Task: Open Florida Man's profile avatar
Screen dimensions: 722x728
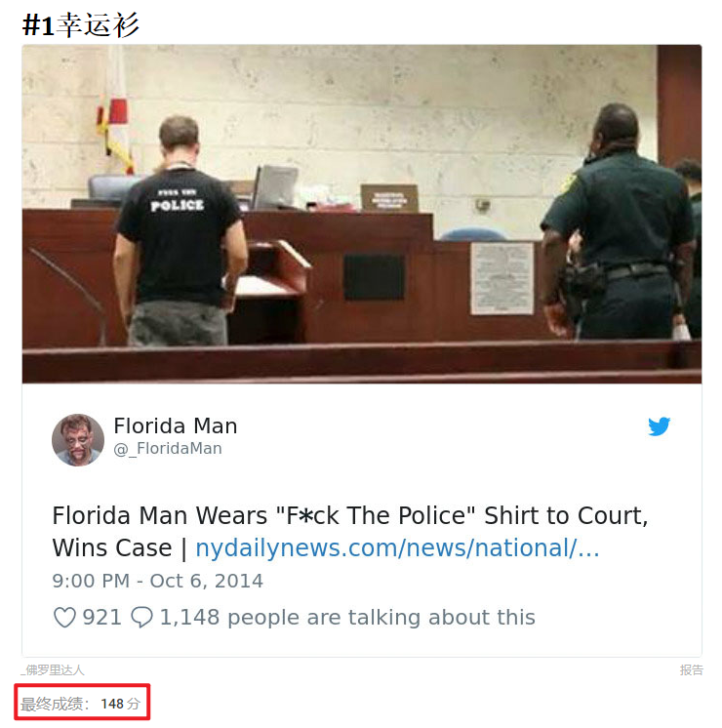Action: pyautogui.click(x=78, y=439)
